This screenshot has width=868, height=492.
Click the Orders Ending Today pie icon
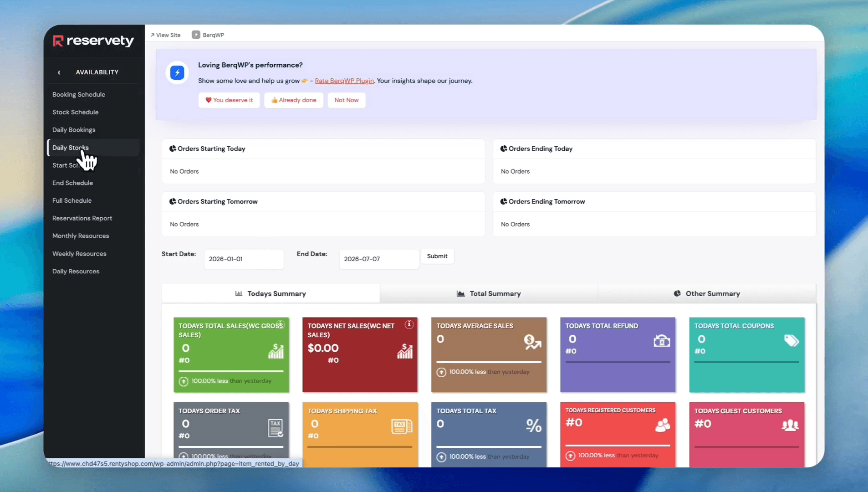click(x=504, y=149)
